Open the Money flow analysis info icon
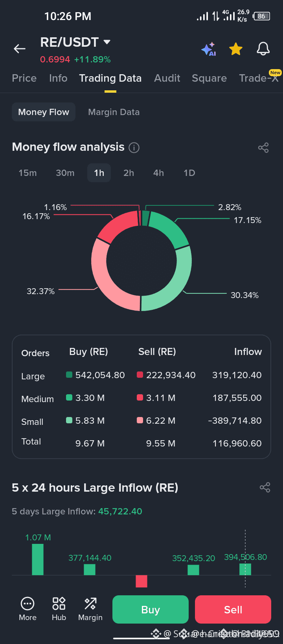The height and width of the screenshot is (644, 283). click(x=134, y=148)
